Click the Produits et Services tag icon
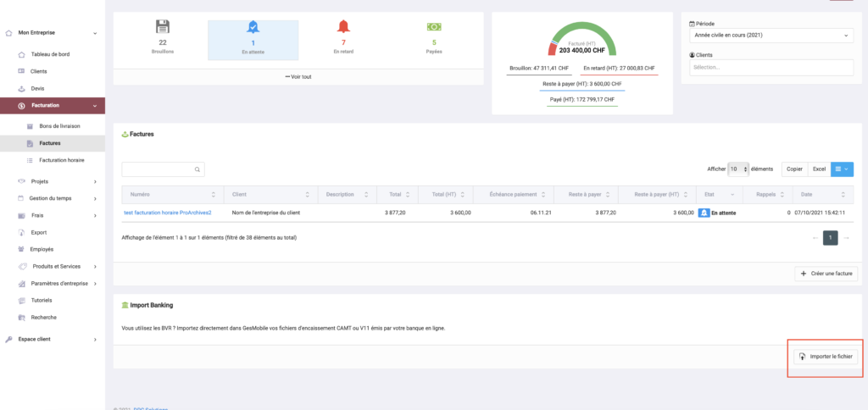Image resolution: width=868 pixels, height=410 pixels. click(x=21, y=267)
